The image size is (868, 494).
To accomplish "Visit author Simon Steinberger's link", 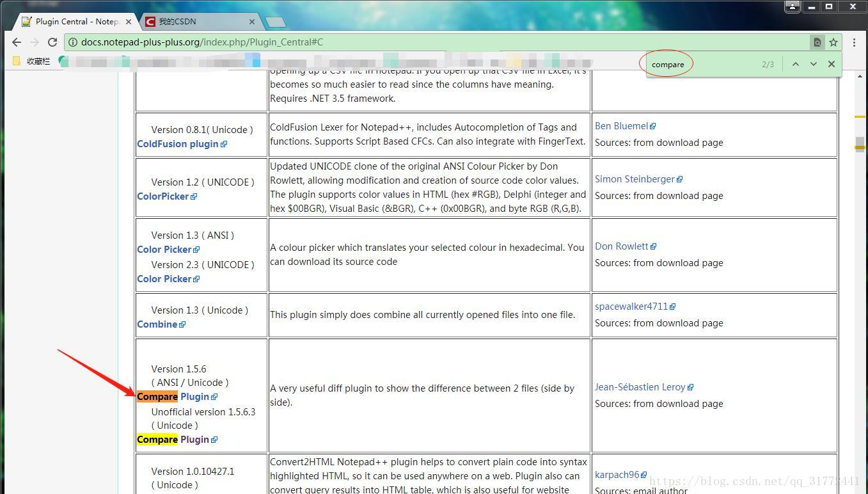I will click(x=638, y=179).
